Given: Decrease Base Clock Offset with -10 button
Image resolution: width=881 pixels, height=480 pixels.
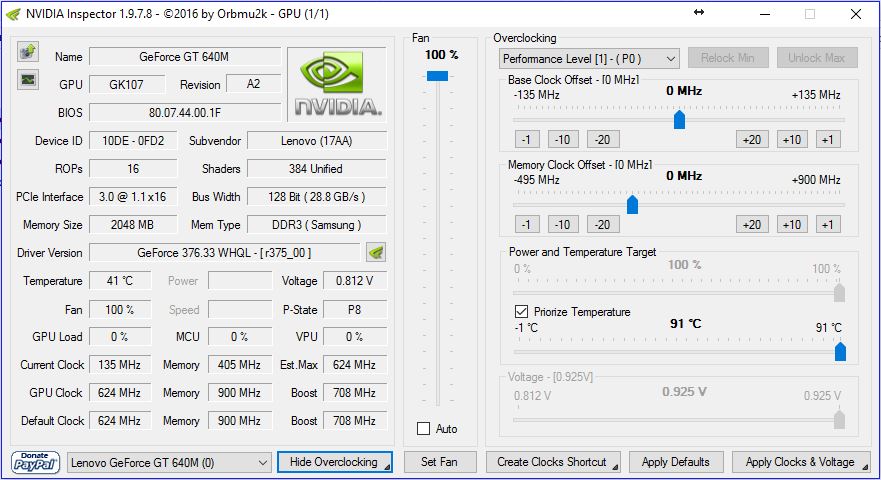Looking at the screenshot, I should click(x=563, y=139).
